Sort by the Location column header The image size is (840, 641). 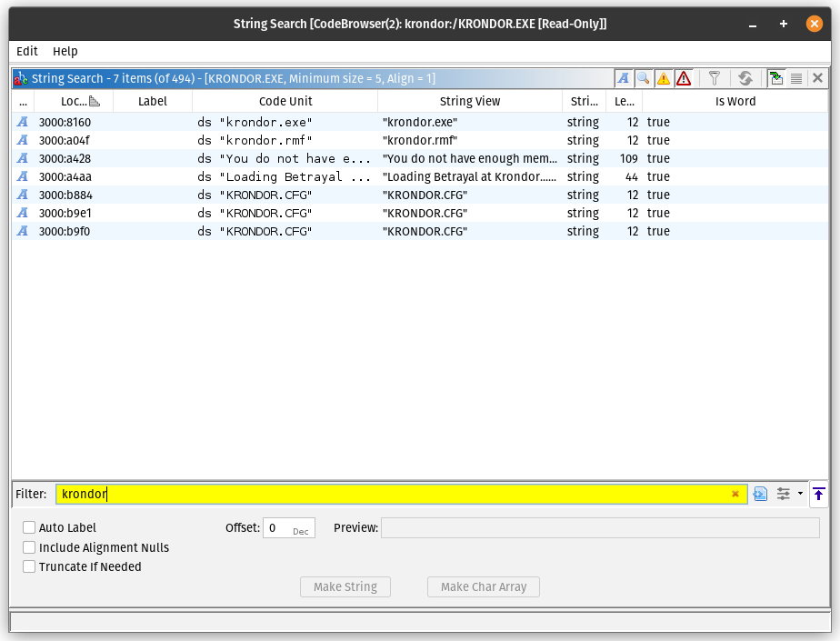click(x=74, y=102)
